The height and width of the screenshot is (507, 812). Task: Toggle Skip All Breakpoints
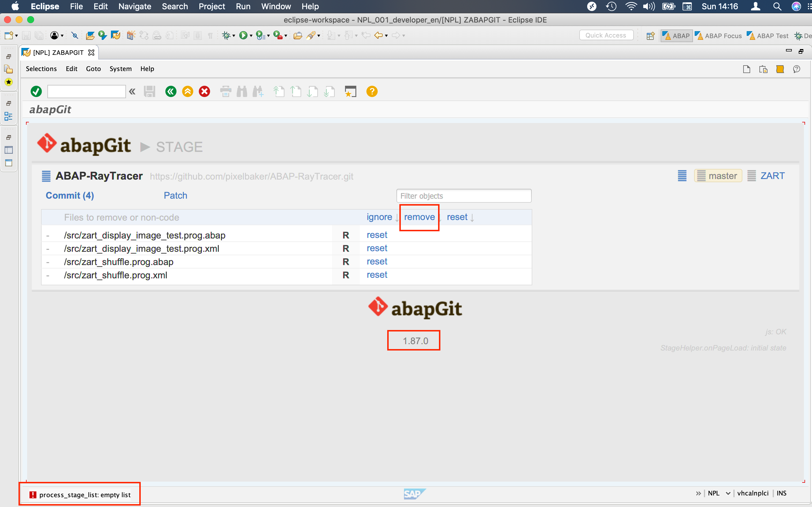coord(75,35)
